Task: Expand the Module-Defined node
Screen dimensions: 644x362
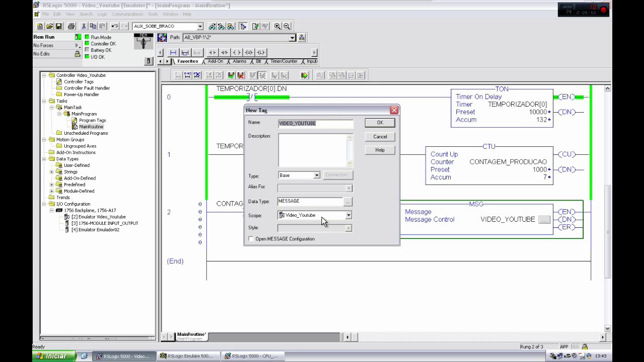Action: coord(52,191)
